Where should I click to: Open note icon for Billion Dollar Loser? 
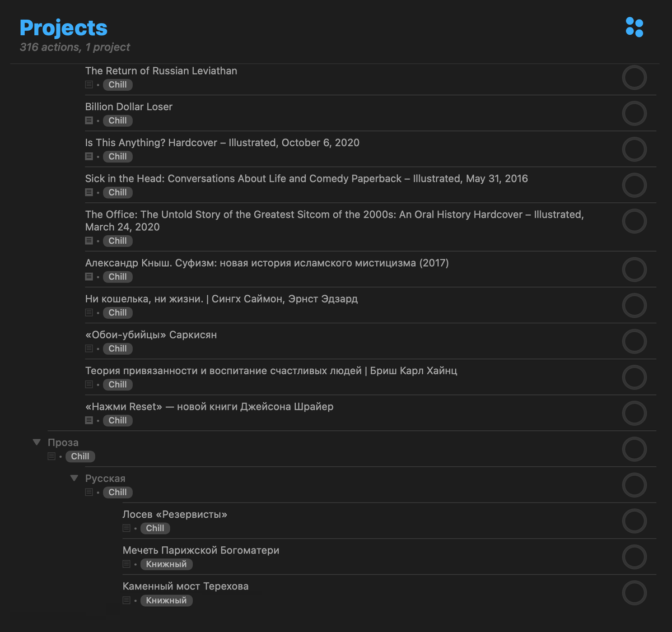[89, 120]
